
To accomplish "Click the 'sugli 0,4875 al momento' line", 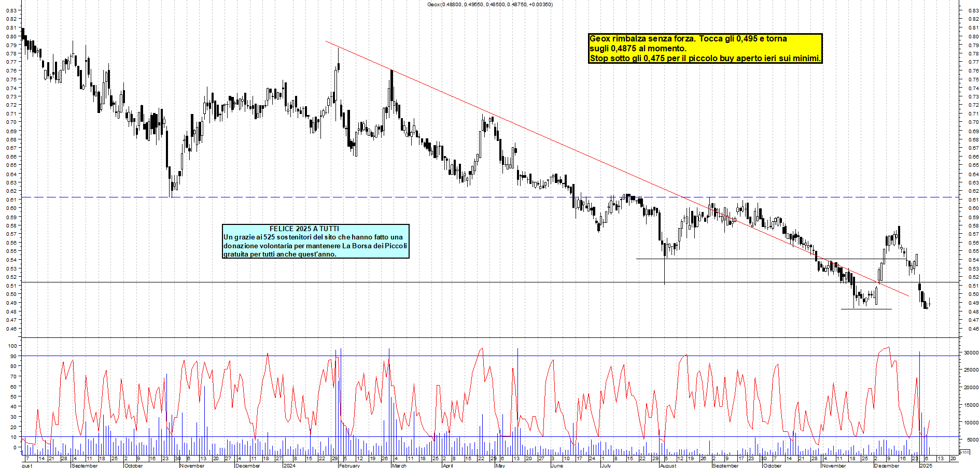I will [x=638, y=49].
